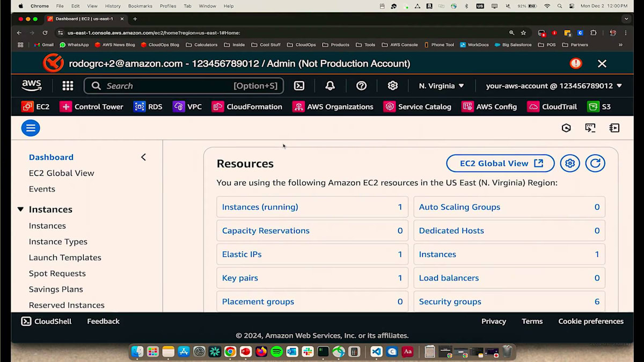Open the Load balancers resource link
This screenshot has height=362, width=644.
pos(449,278)
